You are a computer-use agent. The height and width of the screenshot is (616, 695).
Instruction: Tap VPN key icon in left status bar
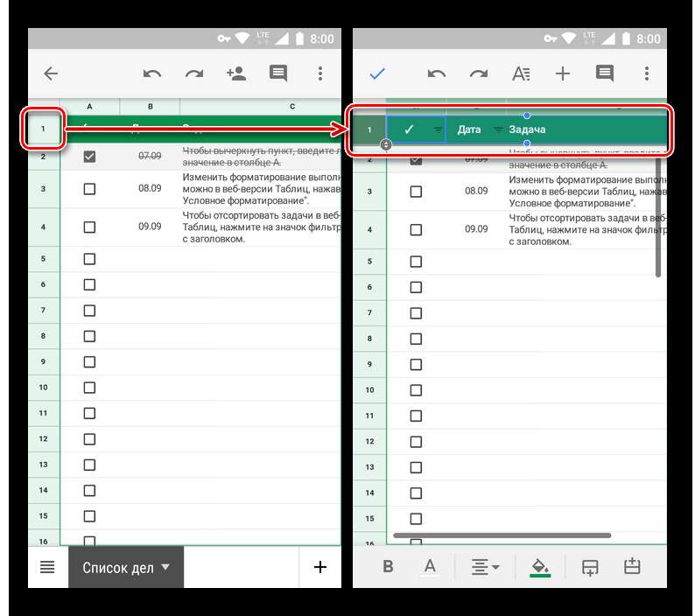pos(224,38)
